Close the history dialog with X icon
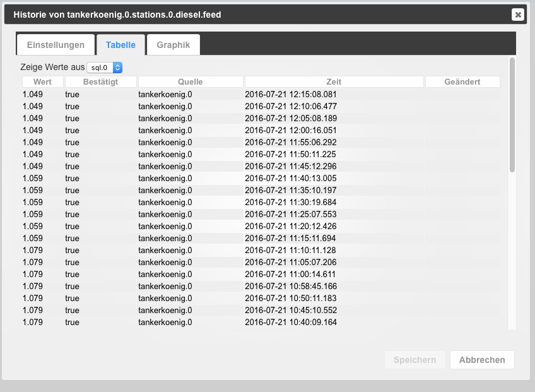 pyautogui.click(x=517, y=15)
